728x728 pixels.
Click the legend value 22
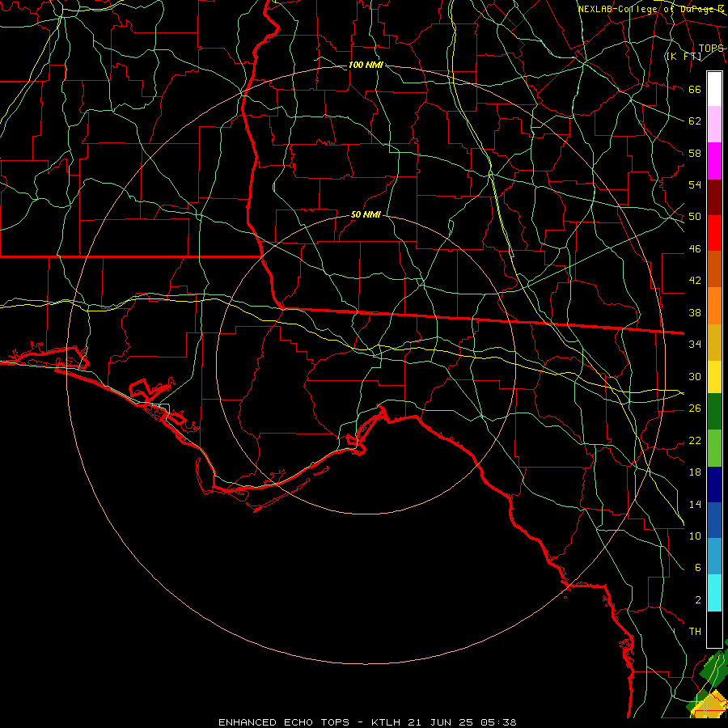click(695, 440)
